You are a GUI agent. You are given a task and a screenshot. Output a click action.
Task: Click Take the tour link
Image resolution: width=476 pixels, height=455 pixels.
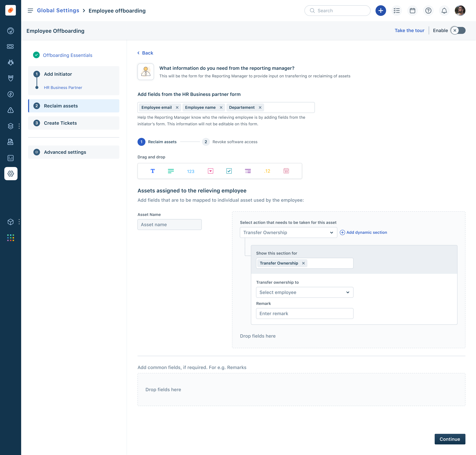409,31
